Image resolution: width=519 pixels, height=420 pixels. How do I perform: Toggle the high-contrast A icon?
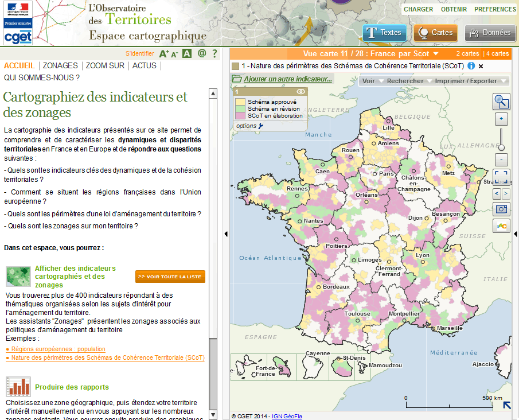[x=187, y=54]
